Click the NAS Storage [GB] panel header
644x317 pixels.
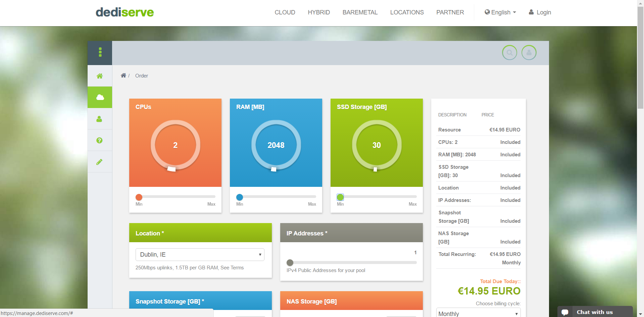(x=351, y=301)
